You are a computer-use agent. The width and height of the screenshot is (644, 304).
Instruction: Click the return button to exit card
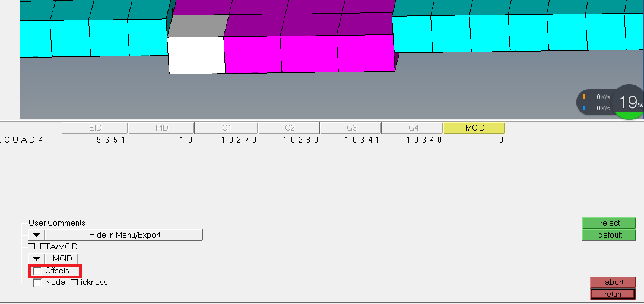[x=614, y=294]
